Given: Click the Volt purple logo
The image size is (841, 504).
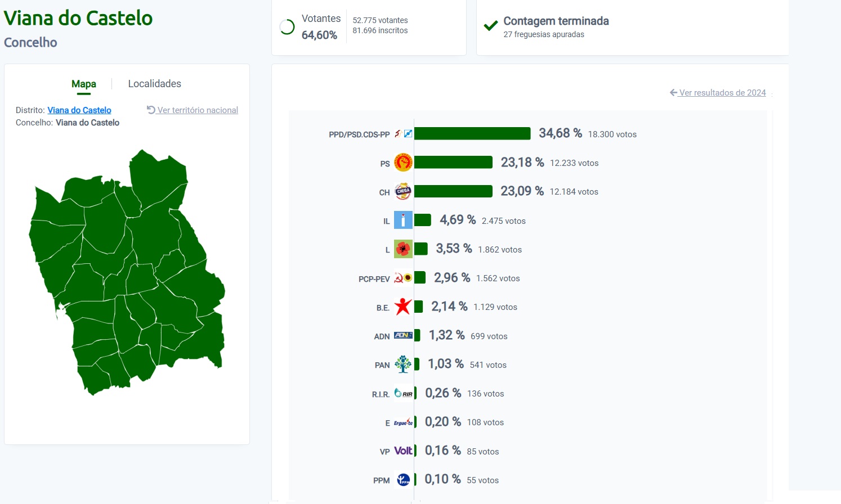Looking at the screenshot, I should 403,451.
